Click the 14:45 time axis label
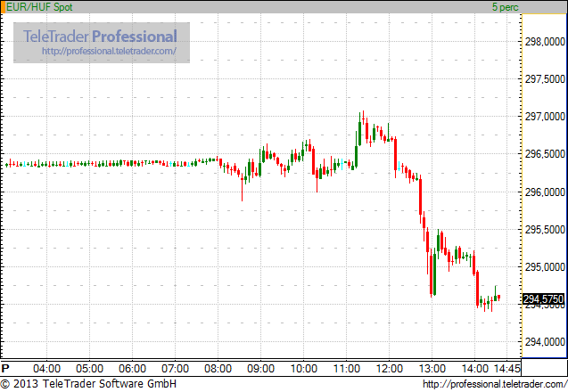The height and width of the screenshot is (392, 568). (507, 369)
